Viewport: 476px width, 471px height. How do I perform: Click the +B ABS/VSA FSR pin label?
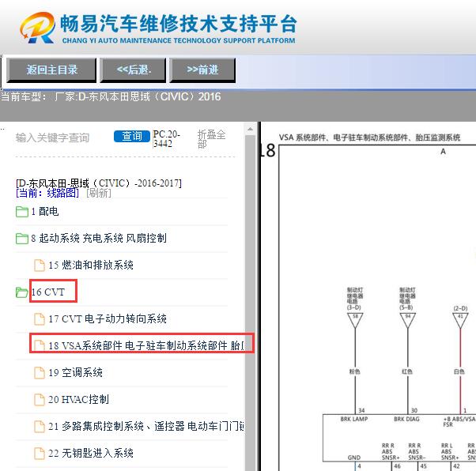coord(459,422)
